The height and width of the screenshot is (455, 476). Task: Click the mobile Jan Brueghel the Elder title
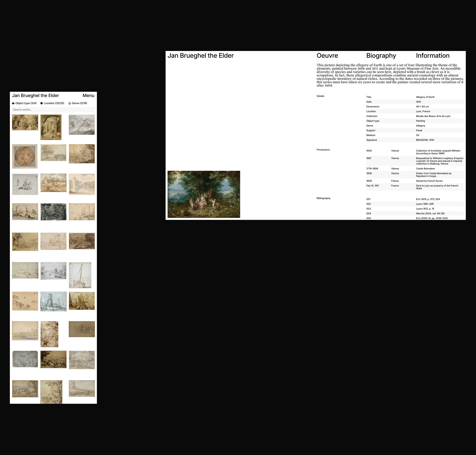pos(35,96)
